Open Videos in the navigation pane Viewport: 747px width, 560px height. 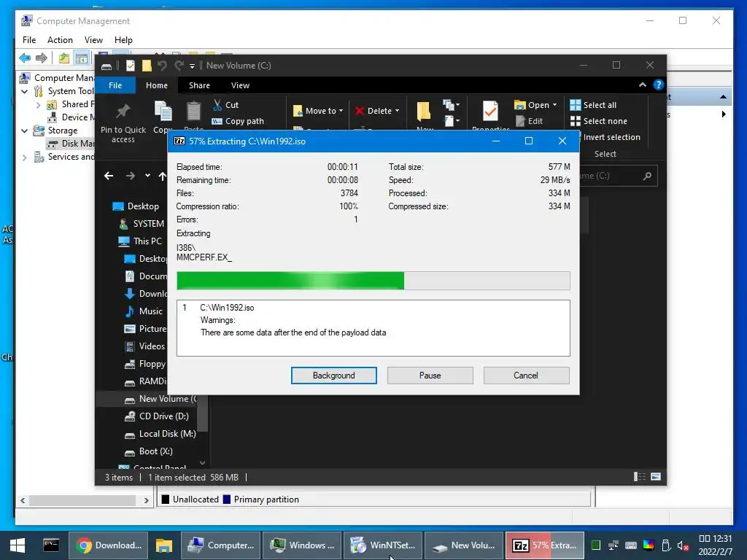(x=144, y=346)
